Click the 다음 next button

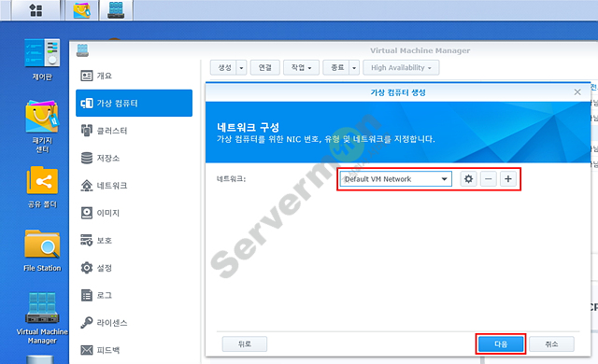(x=501, y=344)
